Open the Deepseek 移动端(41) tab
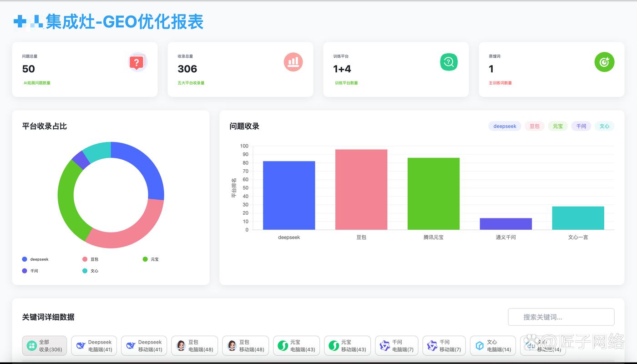Image resolution: width=637 pixels, height=364 pixels. click(144, 346)
